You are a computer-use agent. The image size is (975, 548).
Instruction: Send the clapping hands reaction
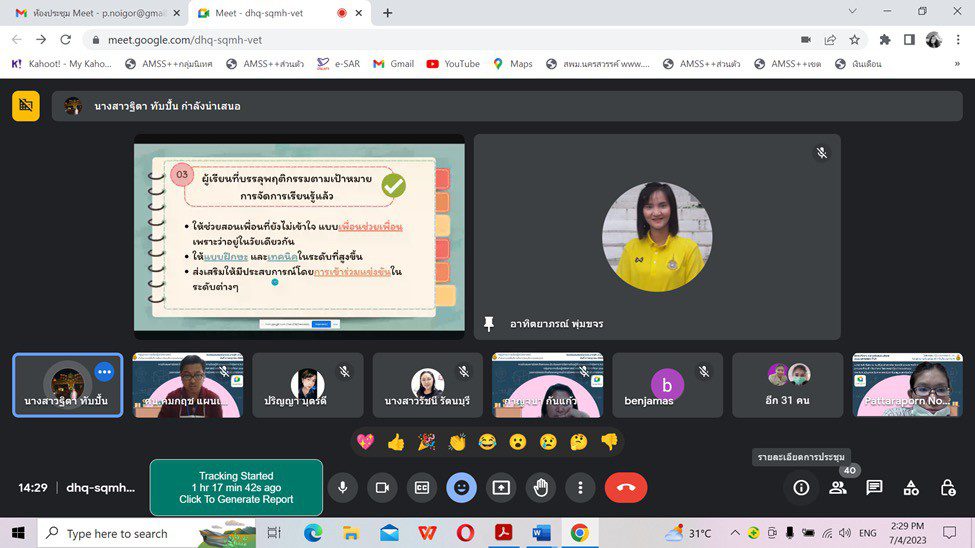[x=457, y=442]
